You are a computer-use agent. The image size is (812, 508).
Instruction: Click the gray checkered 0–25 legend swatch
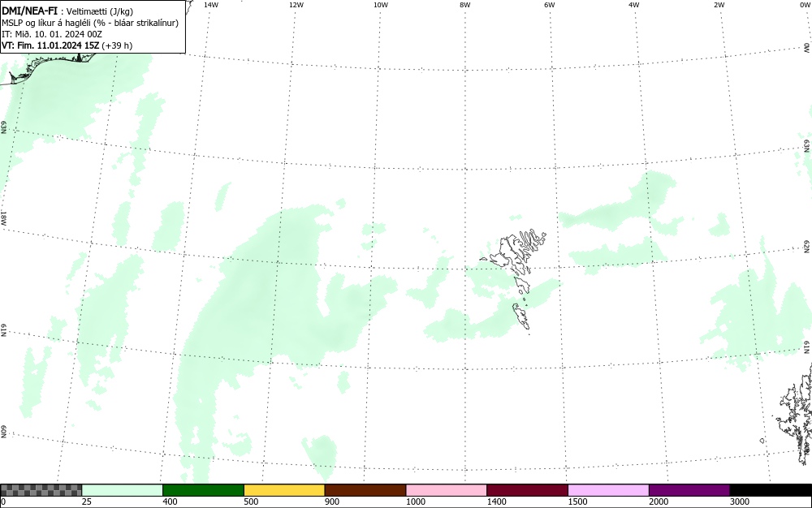41,490
